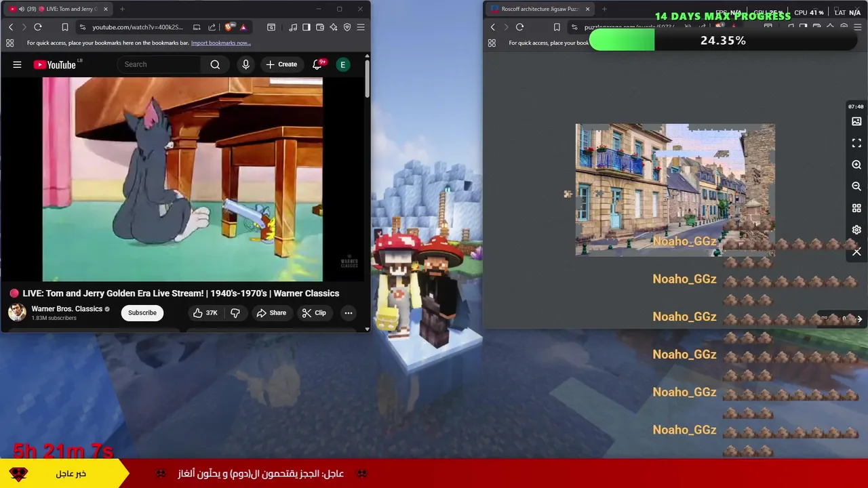Click the install/cast icon in the YouTube address bar
Screen dimensions: 868x488
(197, 27)
